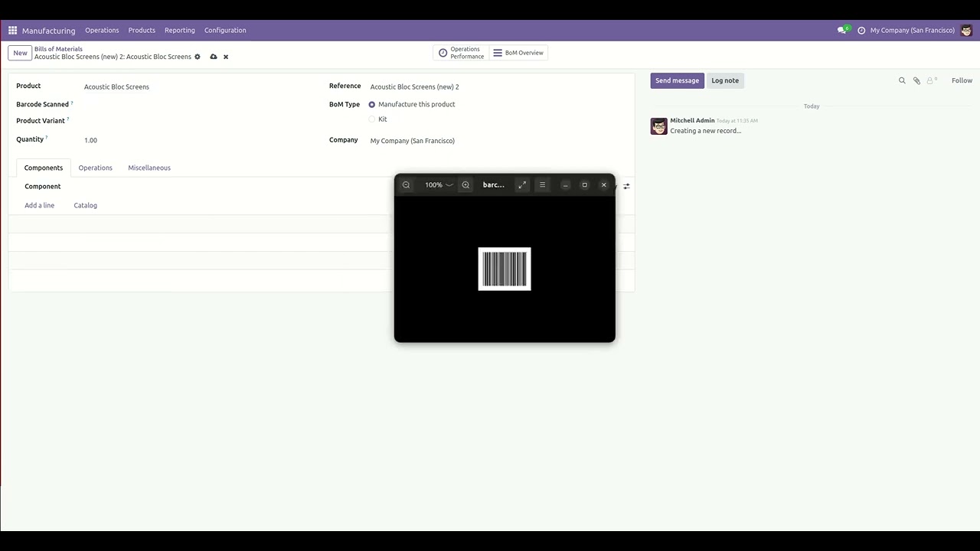Switch to the Operations tab
980x551 pixels.
(96, 168)
